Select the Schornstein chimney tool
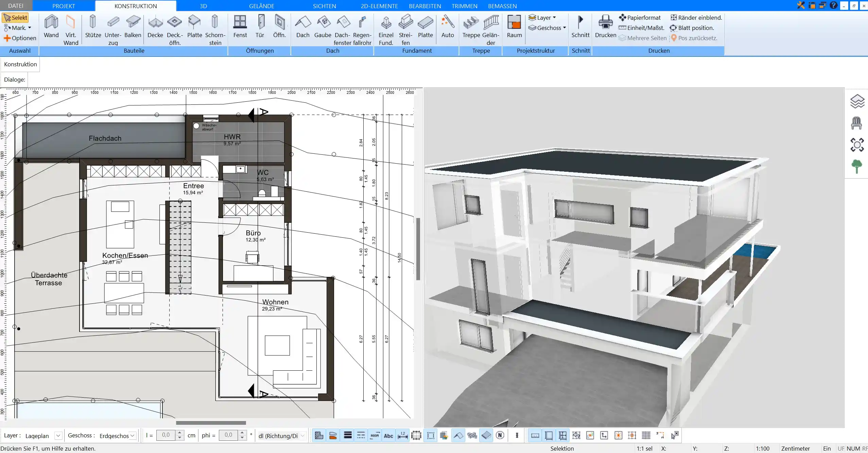Screen dimensions: 868x453 (x=215, y=30)
